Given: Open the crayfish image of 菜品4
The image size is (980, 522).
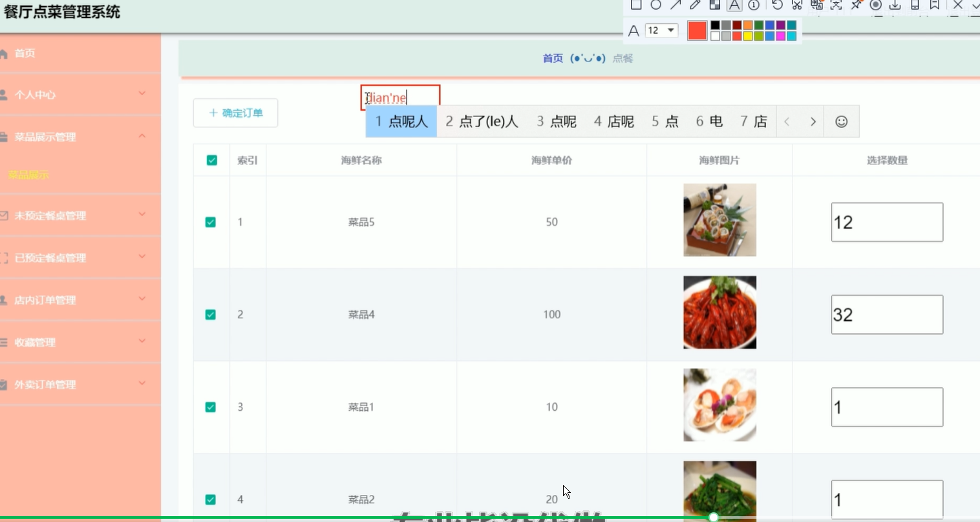Looking at the screenshot, I should pyautogui.click(x=719, y=312).
